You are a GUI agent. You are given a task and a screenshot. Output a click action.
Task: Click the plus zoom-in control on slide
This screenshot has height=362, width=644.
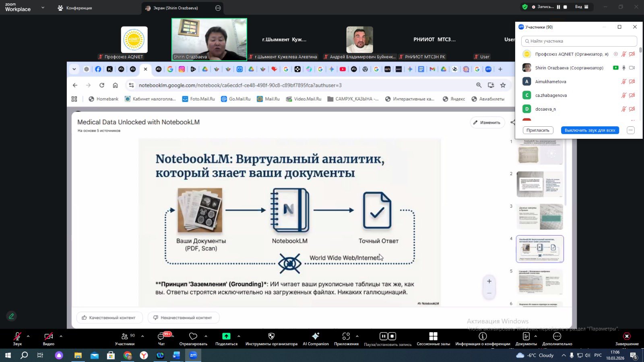point(489,282)
